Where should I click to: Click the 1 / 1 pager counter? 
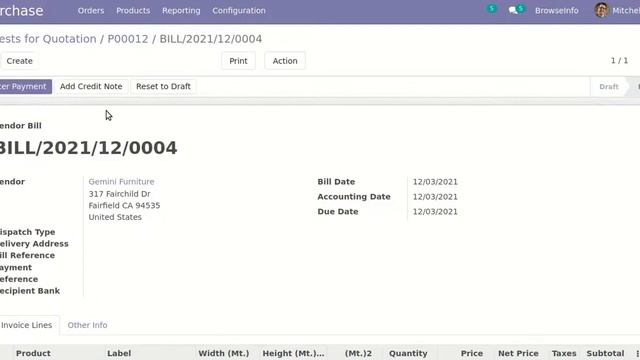click(619, 60)
